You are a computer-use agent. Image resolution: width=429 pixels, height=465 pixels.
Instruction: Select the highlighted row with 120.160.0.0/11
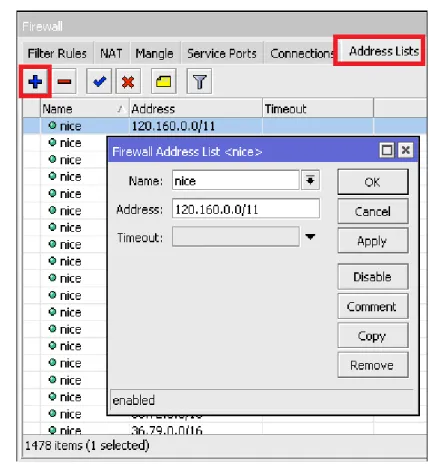coord(225,126)
